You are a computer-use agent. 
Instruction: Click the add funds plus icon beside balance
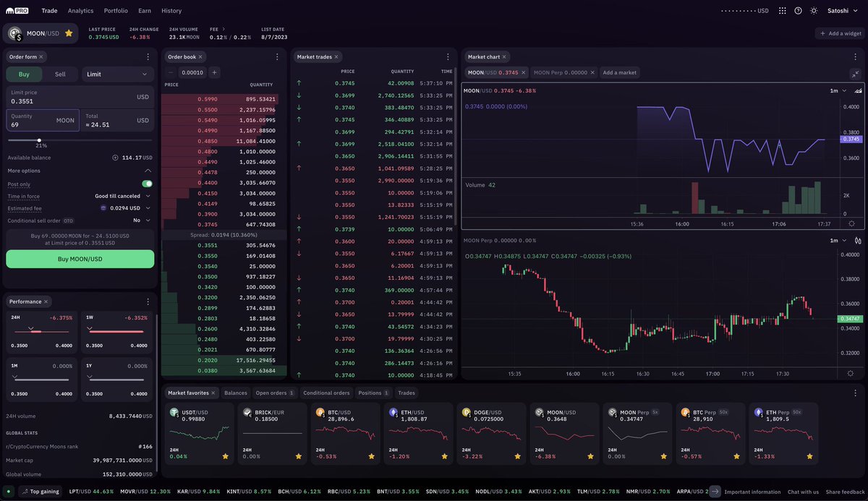(115, 158)
